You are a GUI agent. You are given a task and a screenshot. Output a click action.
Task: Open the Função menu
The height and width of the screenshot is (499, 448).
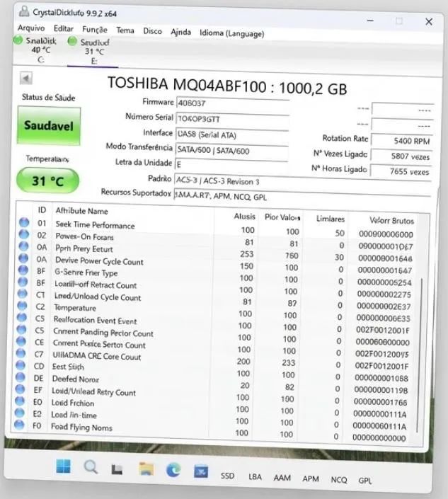(95, 30)
